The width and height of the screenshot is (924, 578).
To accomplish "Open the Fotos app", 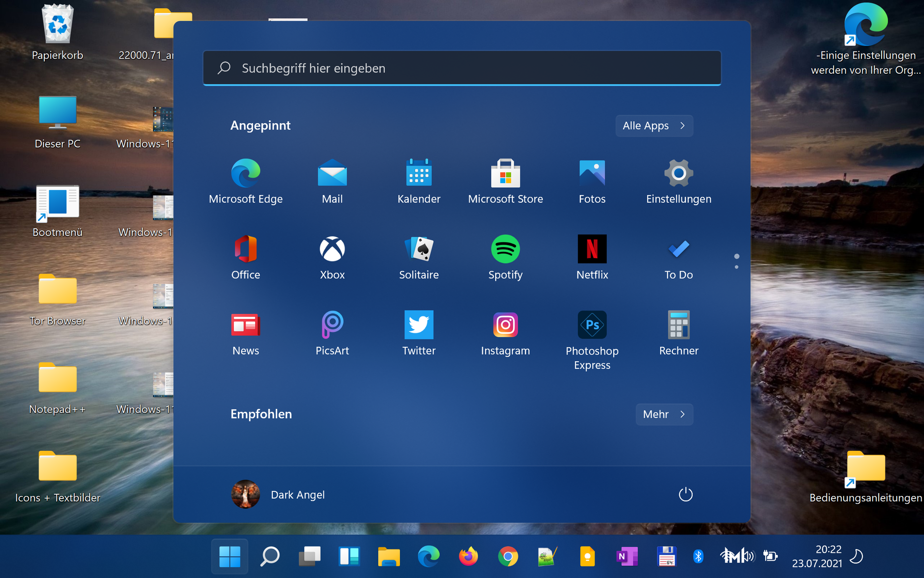I will point(592,182).
